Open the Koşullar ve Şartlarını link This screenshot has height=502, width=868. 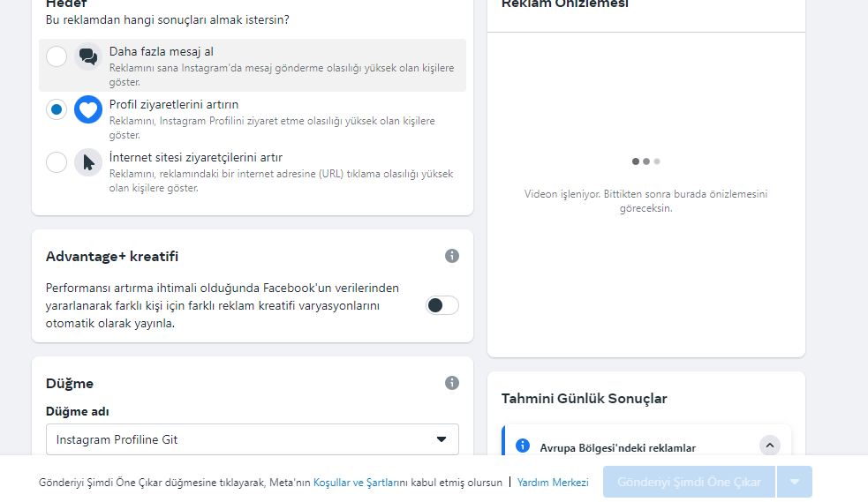360,483
